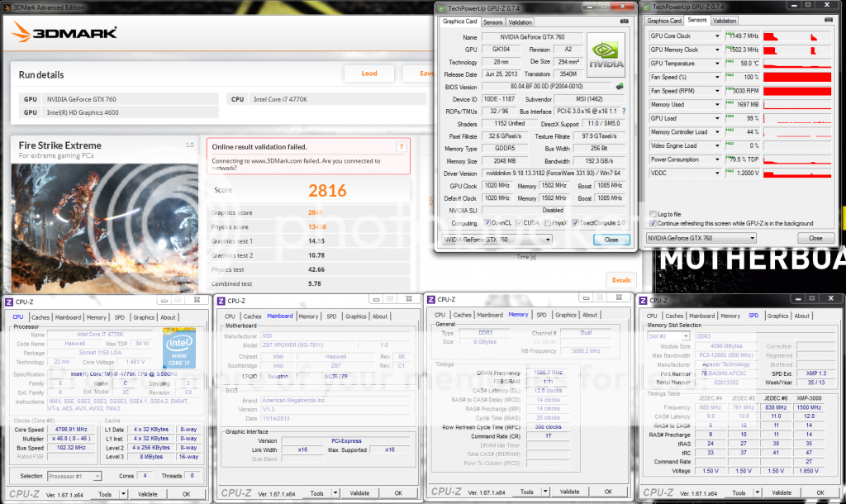The height and width of the screenshot is (504, 846).
Task: Click the Load button in 3DMark
Action: point(368,73)
